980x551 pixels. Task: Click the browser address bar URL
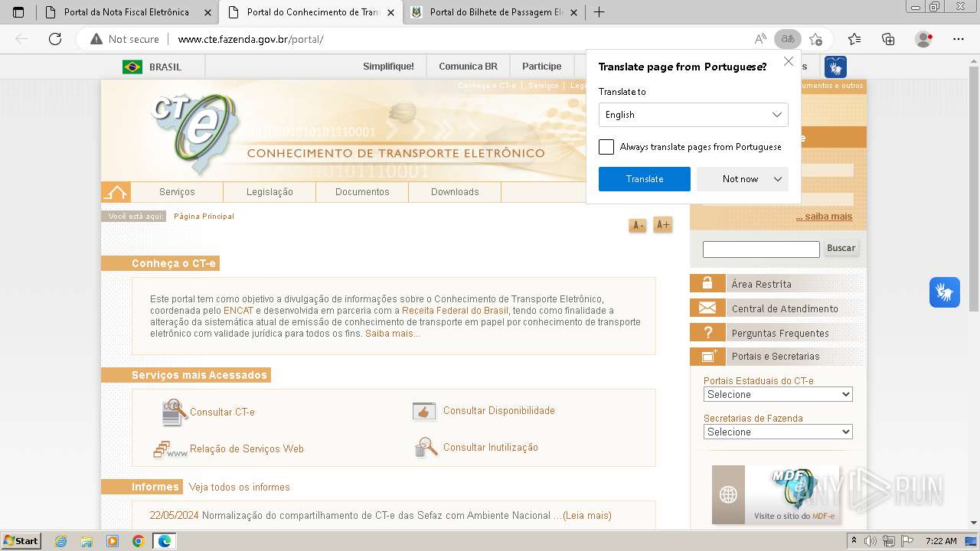pyautogui.click(x=250, y=39)
